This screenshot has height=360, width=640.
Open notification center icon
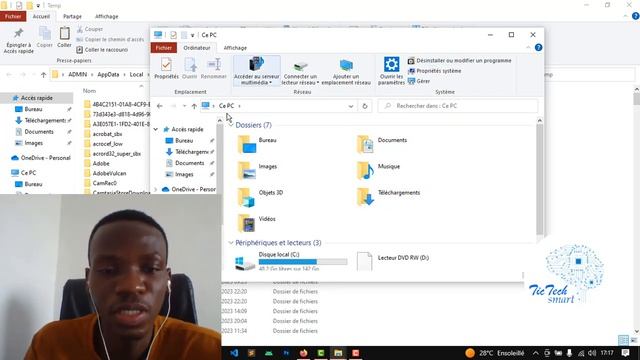point(626,353)
